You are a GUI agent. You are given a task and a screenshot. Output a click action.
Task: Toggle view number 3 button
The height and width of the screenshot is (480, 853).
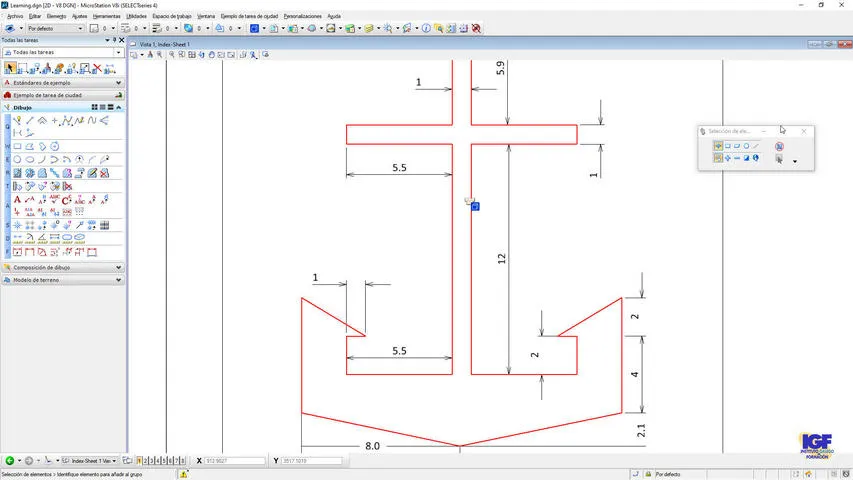pyautogui.click(x=152, y=461)
